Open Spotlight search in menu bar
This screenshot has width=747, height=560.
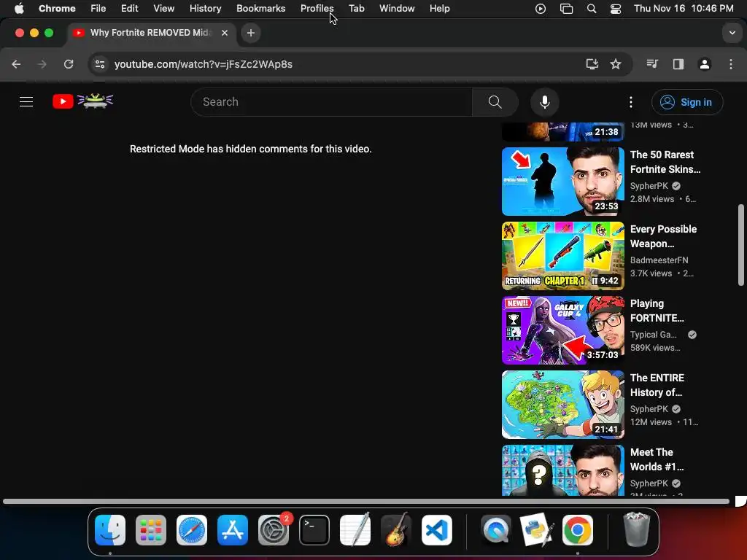[591, 9]
